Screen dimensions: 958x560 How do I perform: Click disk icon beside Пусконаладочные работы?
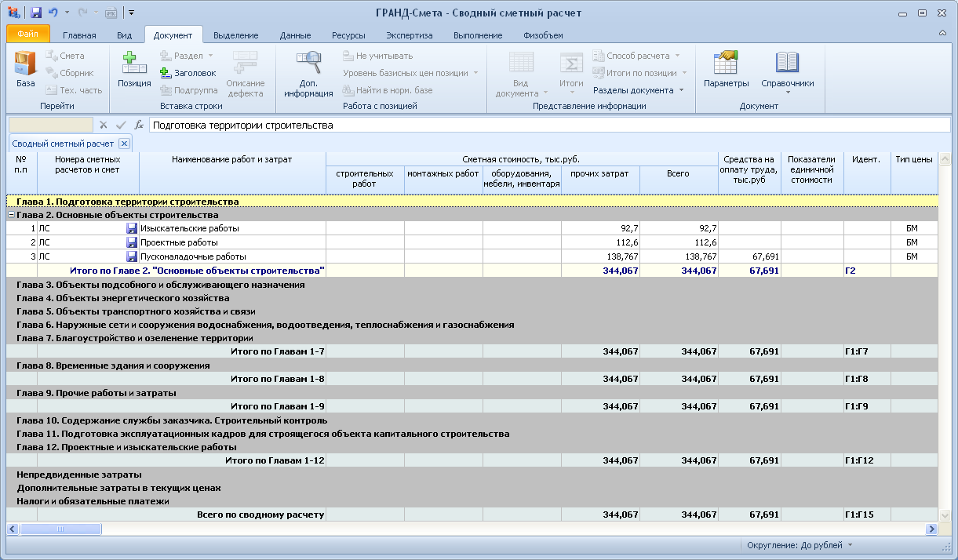click(132, 256)
